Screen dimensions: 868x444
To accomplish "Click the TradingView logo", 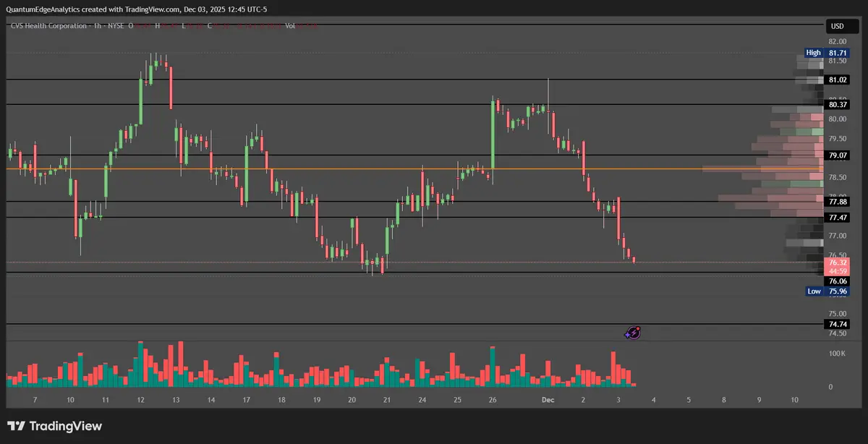I will [x=55, y=426].
